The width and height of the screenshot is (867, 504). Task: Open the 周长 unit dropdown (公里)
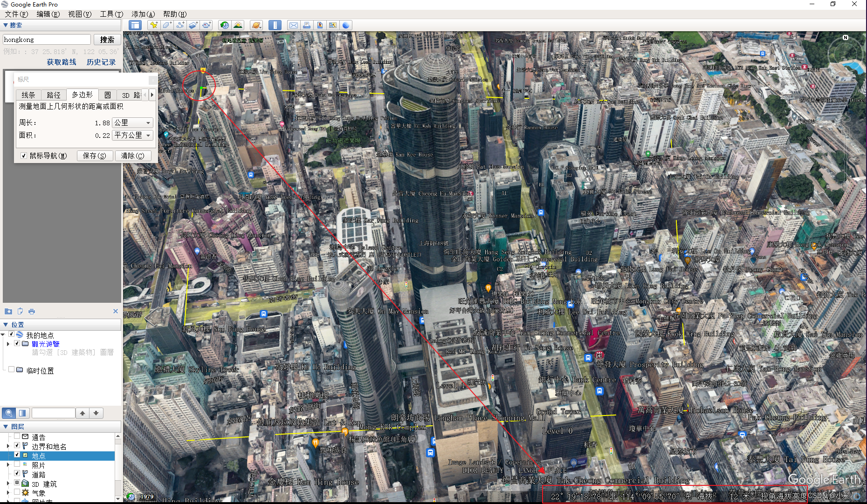(133, 123)
